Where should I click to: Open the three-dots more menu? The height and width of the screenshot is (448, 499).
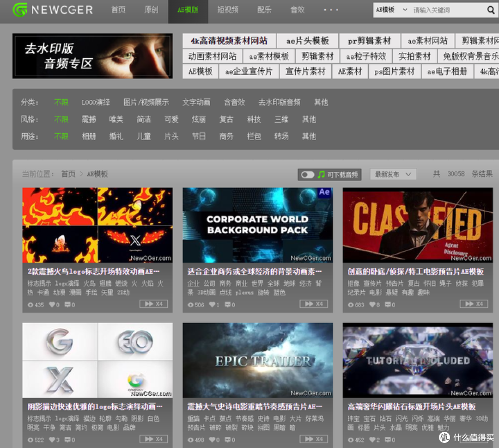331,10
